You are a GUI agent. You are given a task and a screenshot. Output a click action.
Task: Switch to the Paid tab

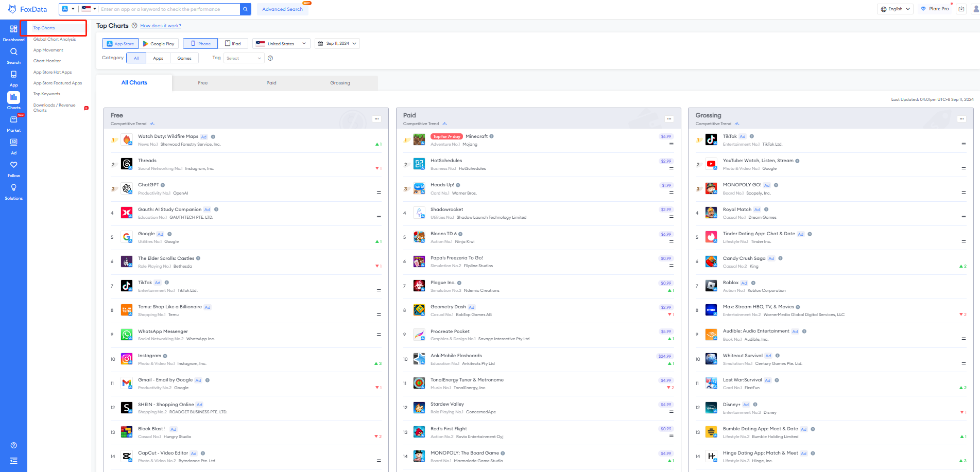click(271, 83)
